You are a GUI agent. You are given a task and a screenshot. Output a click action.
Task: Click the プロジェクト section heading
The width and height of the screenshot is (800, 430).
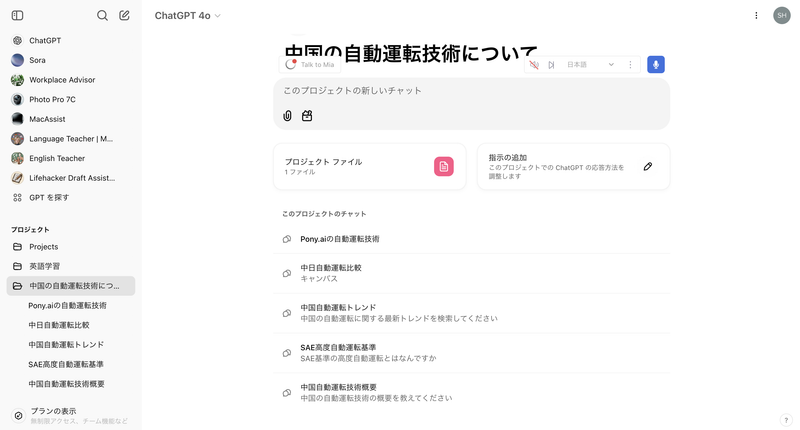coord(30,230)
